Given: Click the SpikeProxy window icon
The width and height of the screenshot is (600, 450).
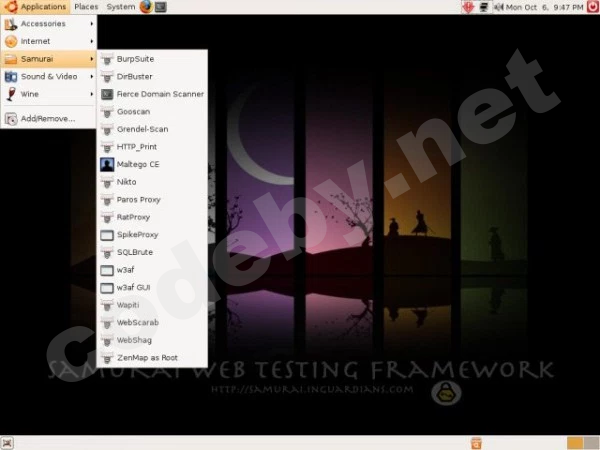Looking at the screenshot, I should [x=107, y=235].
